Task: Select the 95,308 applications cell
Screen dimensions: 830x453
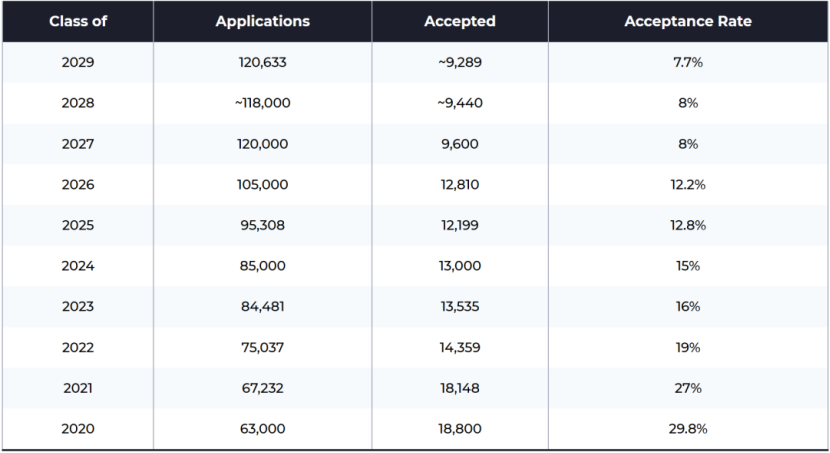Action: point(262,225)
